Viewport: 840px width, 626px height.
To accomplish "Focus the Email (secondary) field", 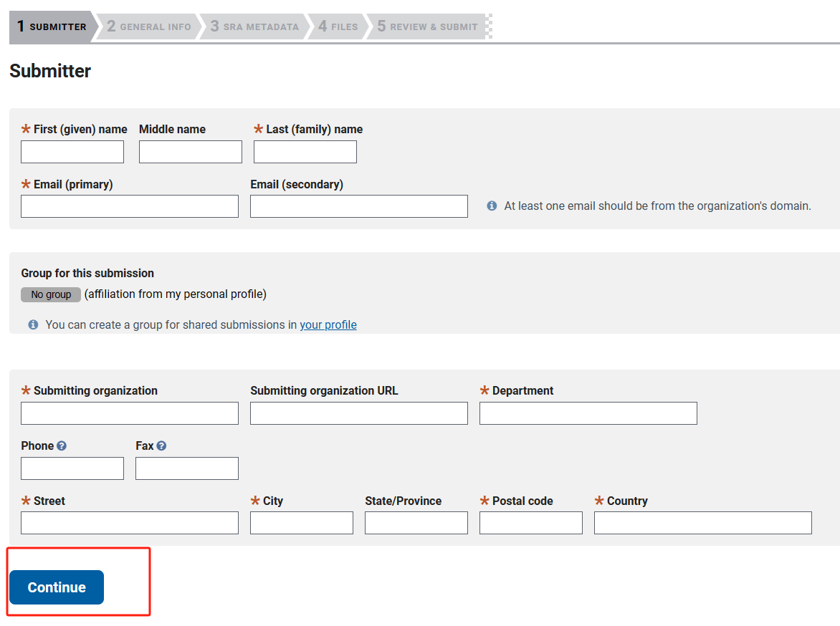I will [x=359, y=206].
